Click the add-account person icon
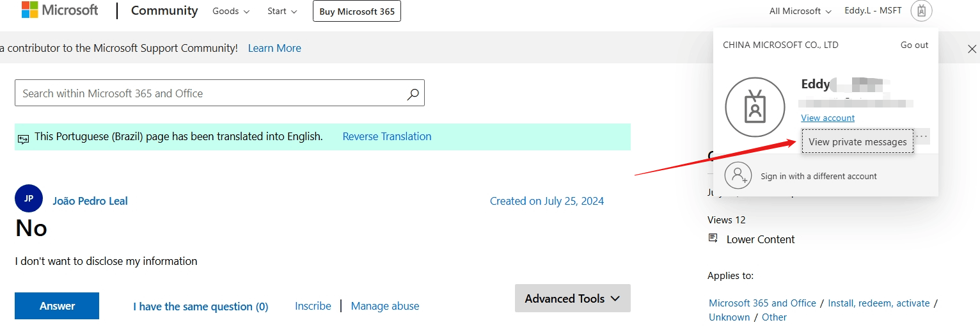The width and height of the screenshot is (980, 334). [x=738, y=175]
